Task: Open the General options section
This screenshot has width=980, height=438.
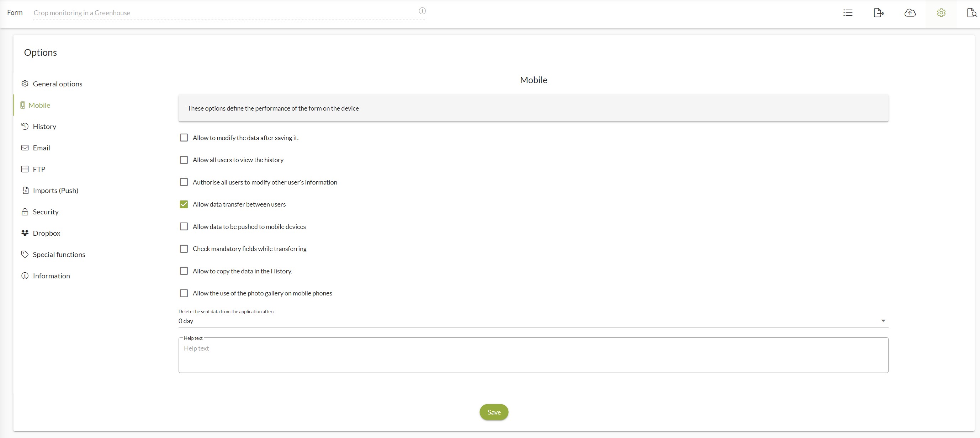Action: pyautogui.click(x=58, y=83)
